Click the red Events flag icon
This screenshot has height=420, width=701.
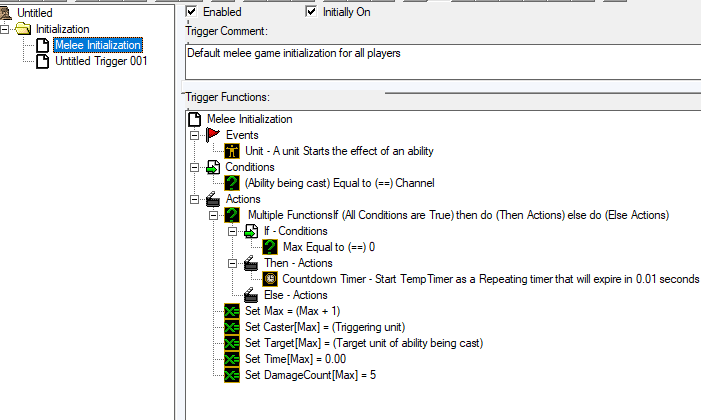[213, 135]
